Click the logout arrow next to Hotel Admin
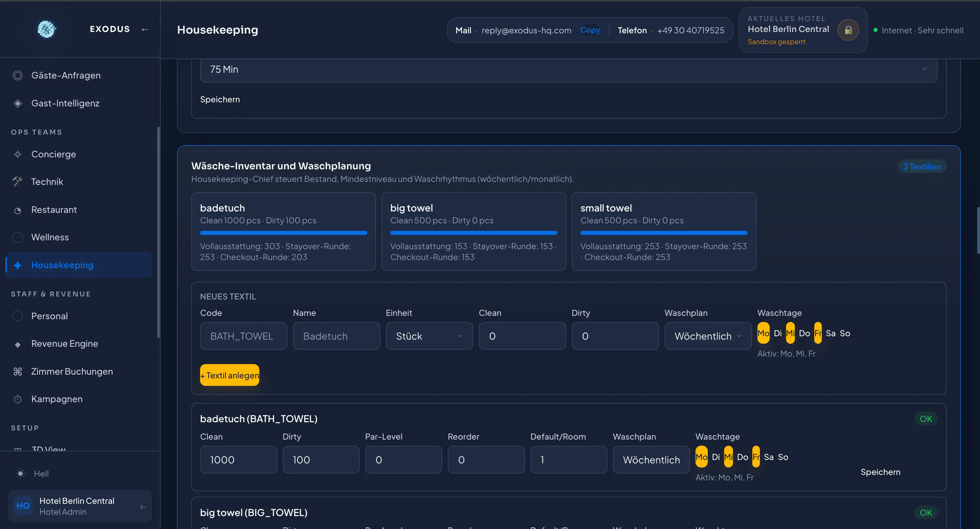Viewport: 980px width, 529px height. 143,507
